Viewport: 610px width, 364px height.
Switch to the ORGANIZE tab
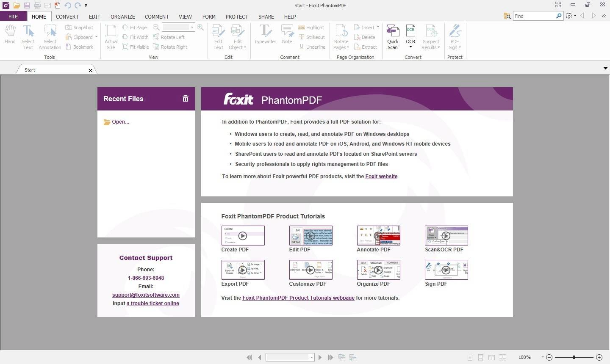tap(123, 17)
